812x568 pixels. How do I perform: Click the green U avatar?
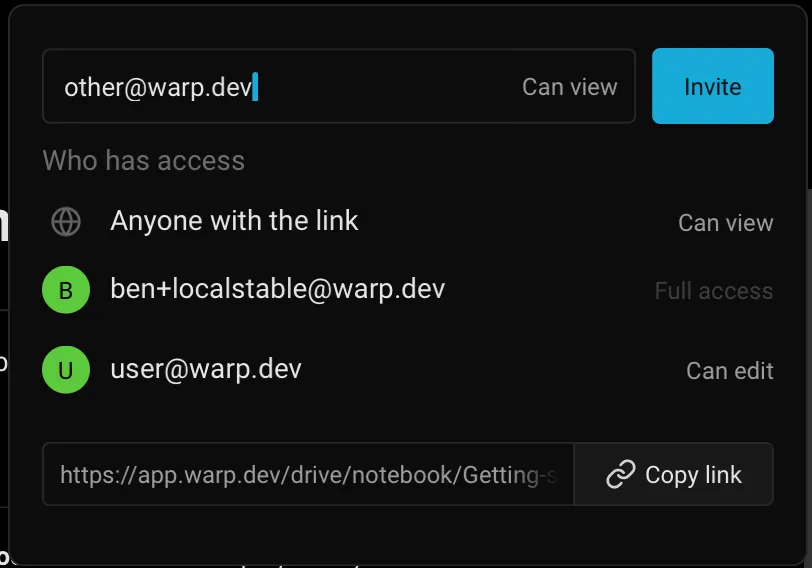pos(66,370)
